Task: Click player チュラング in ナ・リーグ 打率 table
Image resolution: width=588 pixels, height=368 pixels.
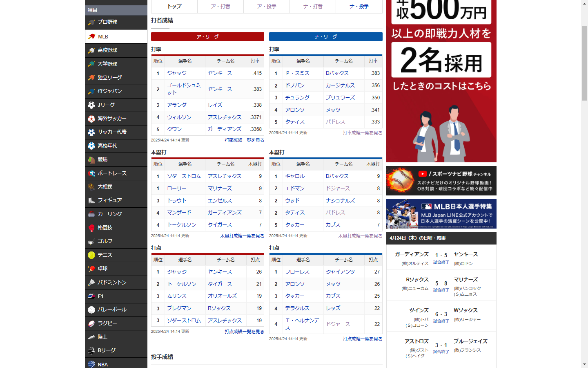Action: 297,98
